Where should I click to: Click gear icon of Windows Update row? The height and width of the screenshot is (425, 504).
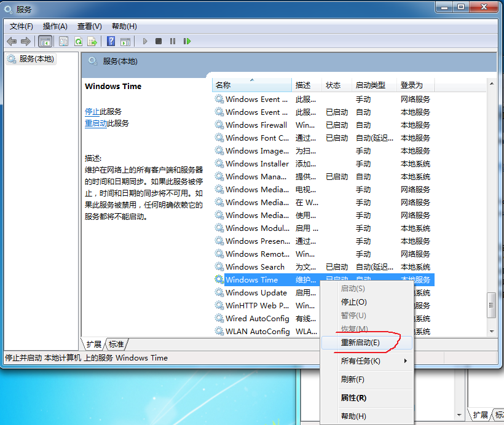click(219, 292)
